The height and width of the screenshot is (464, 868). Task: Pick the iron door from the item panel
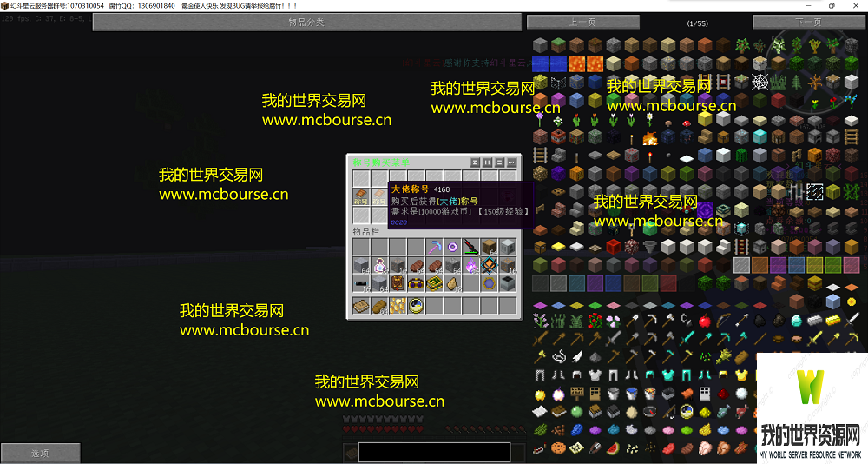(705, 394)
